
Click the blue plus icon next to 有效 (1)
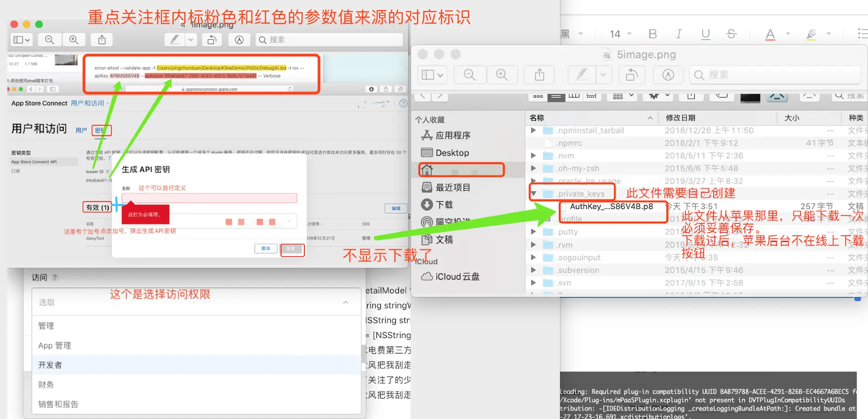click(117, 204)
